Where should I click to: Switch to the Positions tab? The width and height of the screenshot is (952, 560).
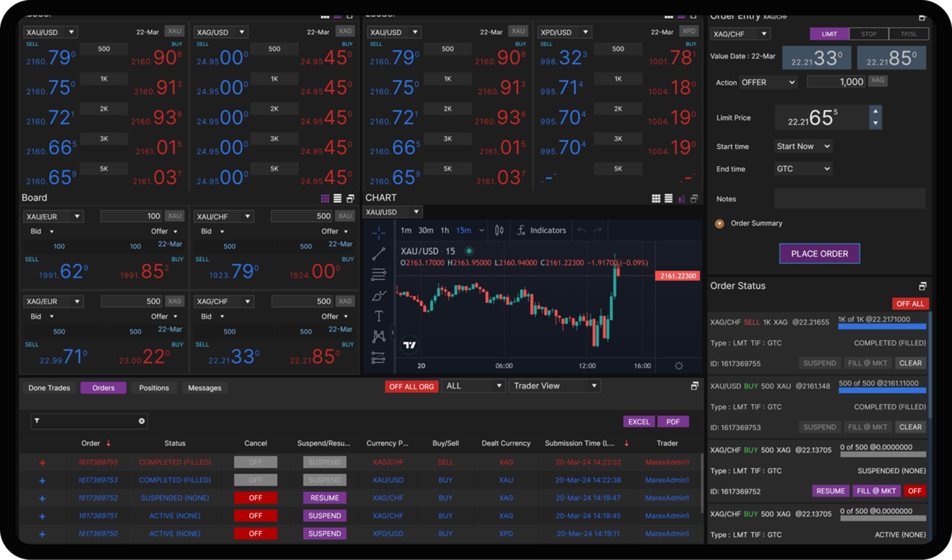coord(154,388)
